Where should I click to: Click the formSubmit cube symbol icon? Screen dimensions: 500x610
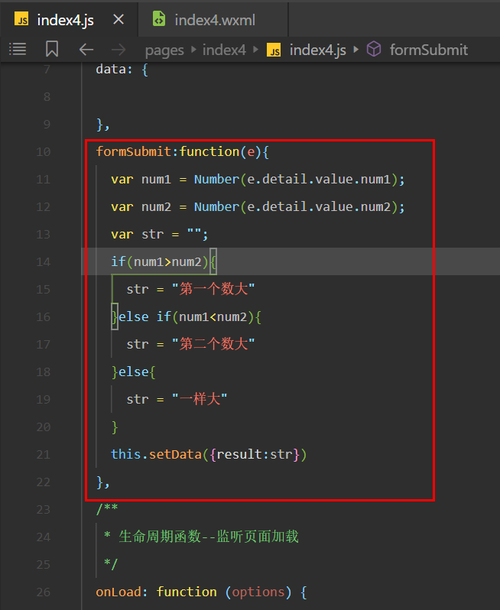(374, 49)
